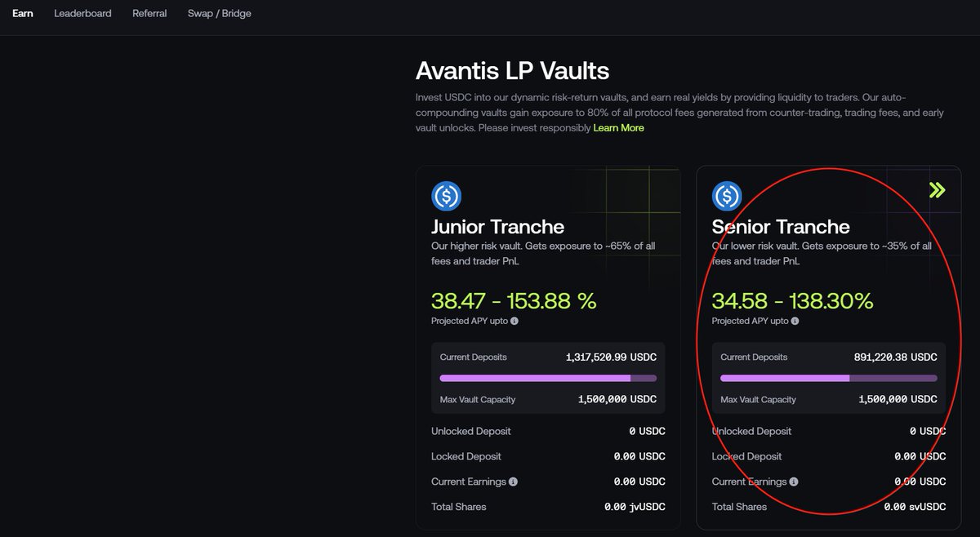Click Junior Max Vault Capacity 1,500,000 USDC
This screenshot has width=980, height=537.
tap(617, 400)
